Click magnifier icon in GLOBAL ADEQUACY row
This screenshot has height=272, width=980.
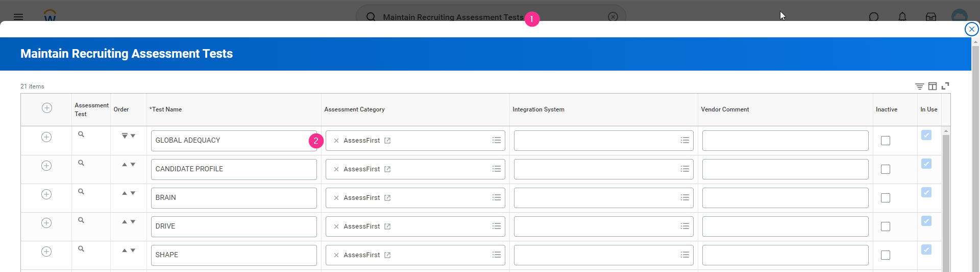pyautogui.click(x=81, y=134)
